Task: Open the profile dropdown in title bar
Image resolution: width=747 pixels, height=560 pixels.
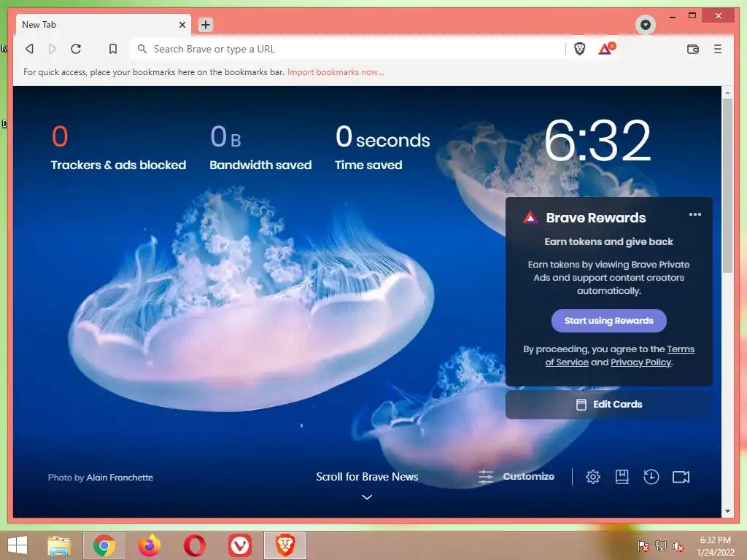Action: [646, 24]
